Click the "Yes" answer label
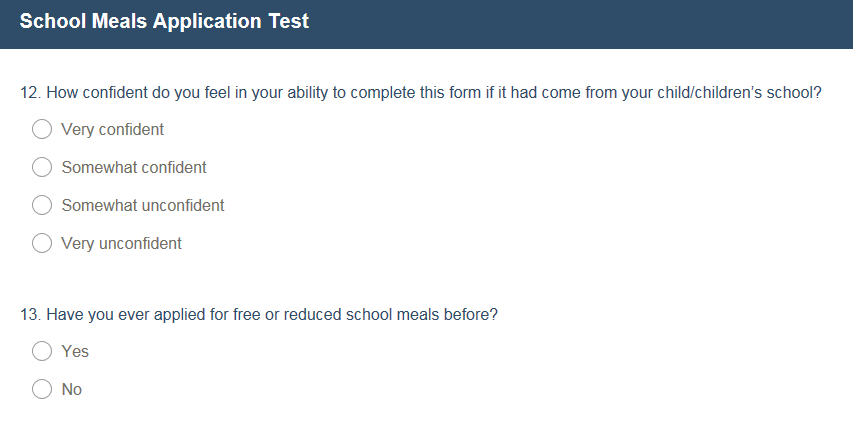This screenshot has height=423, width=853. pyautogui.click(x=75, y=352)
